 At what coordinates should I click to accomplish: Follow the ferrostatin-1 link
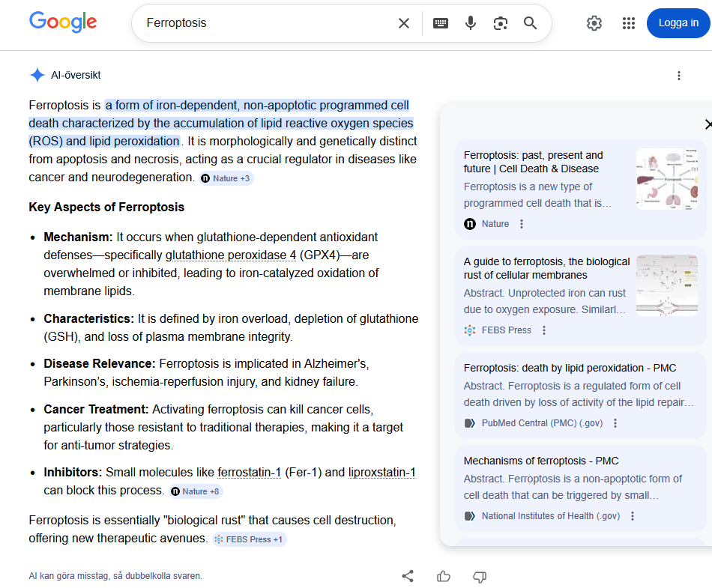[x=250, y=473]
